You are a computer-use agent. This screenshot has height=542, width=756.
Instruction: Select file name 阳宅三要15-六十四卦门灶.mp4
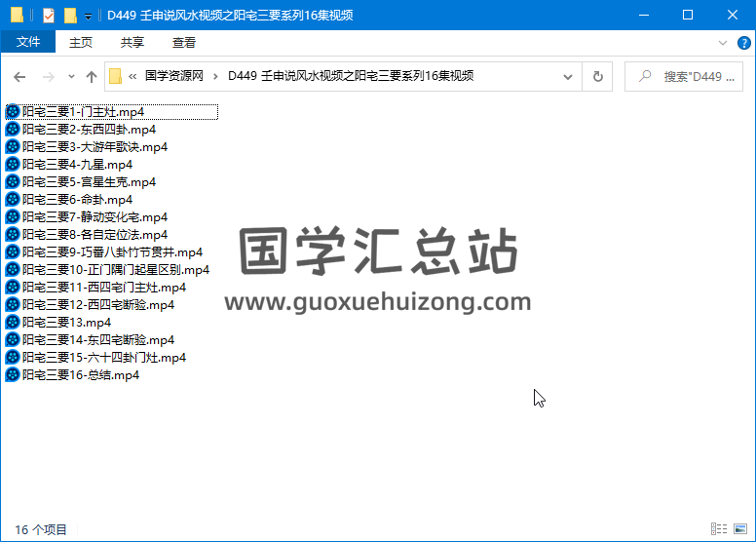point(103,357)
